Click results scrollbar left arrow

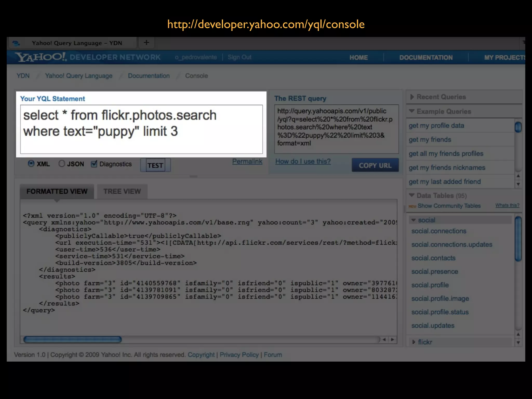pos(384,340)
